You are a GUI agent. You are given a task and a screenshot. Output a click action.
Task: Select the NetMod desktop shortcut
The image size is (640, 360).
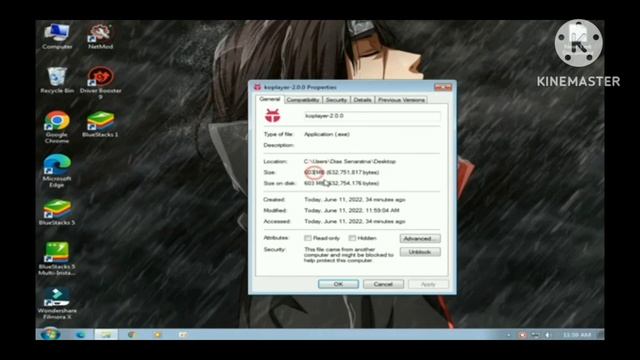(x=100, y=37)
